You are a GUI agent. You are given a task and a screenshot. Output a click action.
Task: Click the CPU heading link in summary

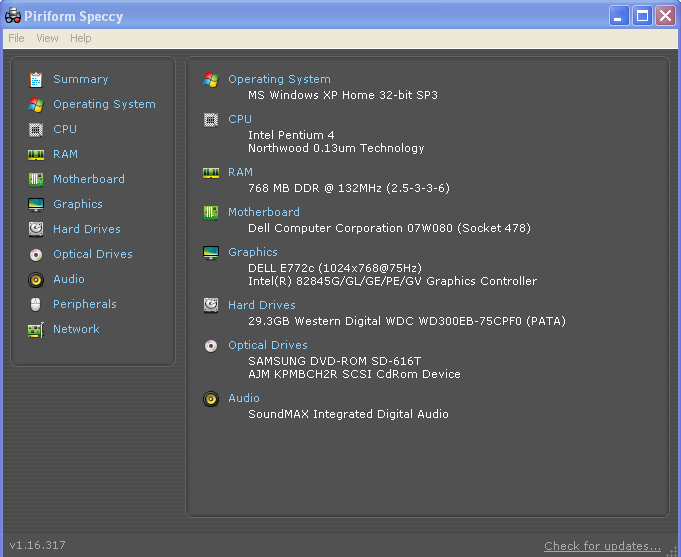pos(240,119)
